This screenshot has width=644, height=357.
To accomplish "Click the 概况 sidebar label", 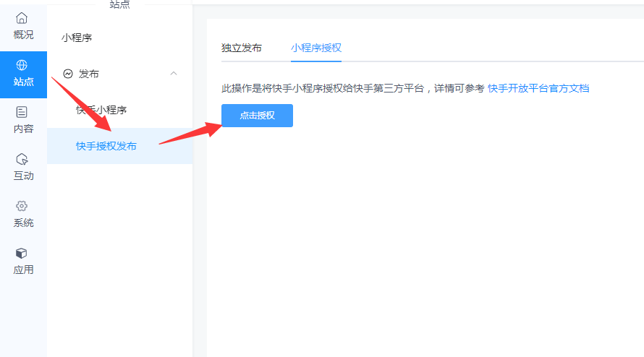I will point(23,35).
